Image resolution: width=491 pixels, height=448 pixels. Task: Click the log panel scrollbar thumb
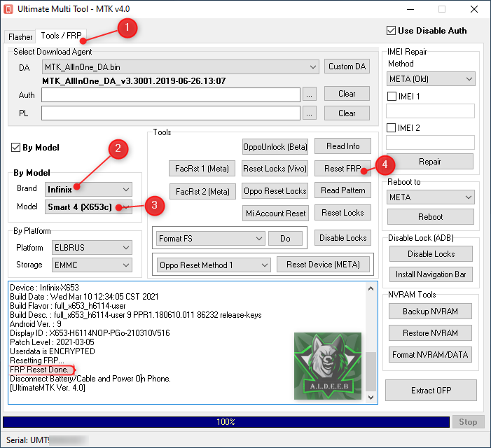(x=371, y=372)
